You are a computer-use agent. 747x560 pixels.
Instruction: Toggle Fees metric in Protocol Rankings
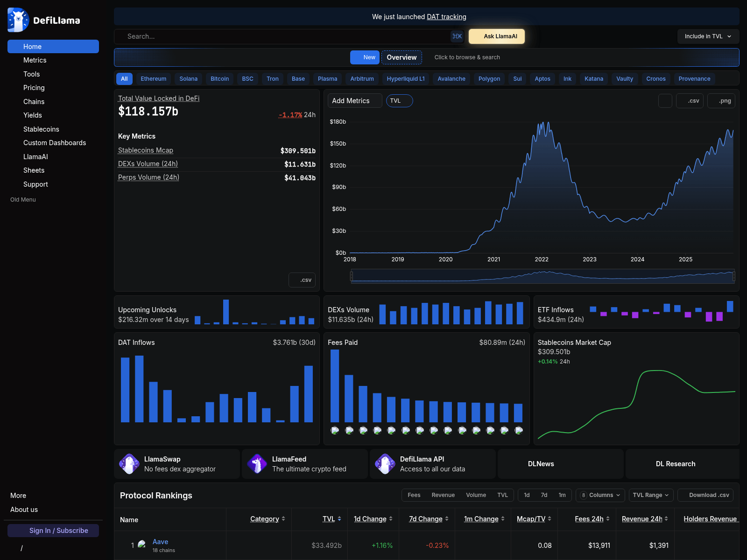414,495
